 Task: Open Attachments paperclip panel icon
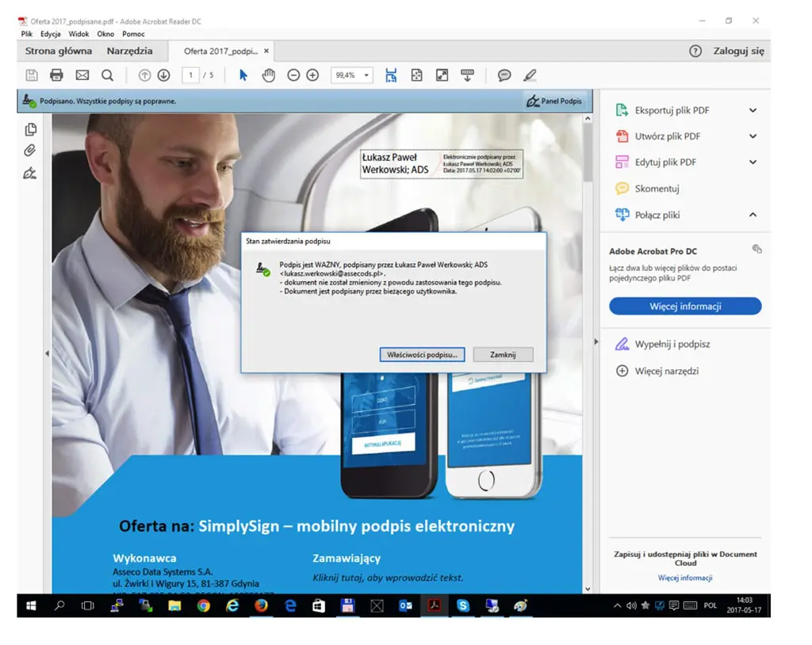(x=30, y=151)
